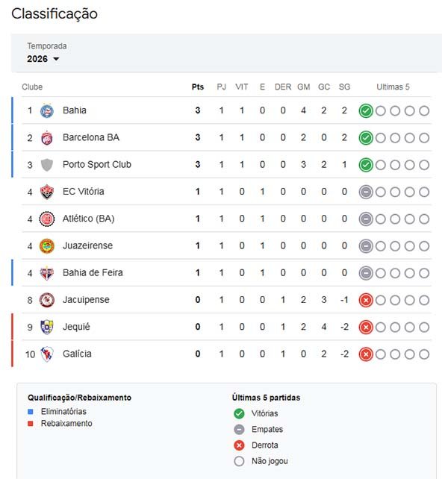The image size is (448, 479).
Task: Click Jequié's red defeat result icon
Action: [365, 327]
